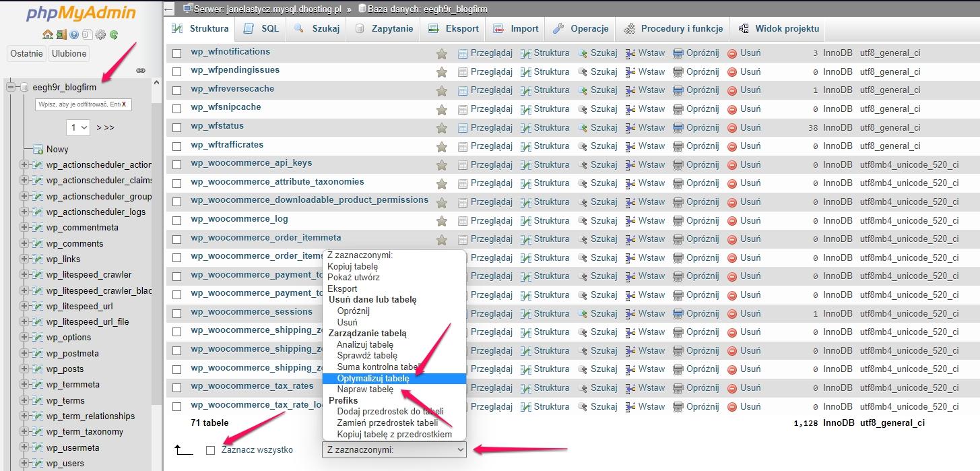Tick checkbox for wp_woocommerce_api_keys

pyautogui.click(x=177, y=164)
